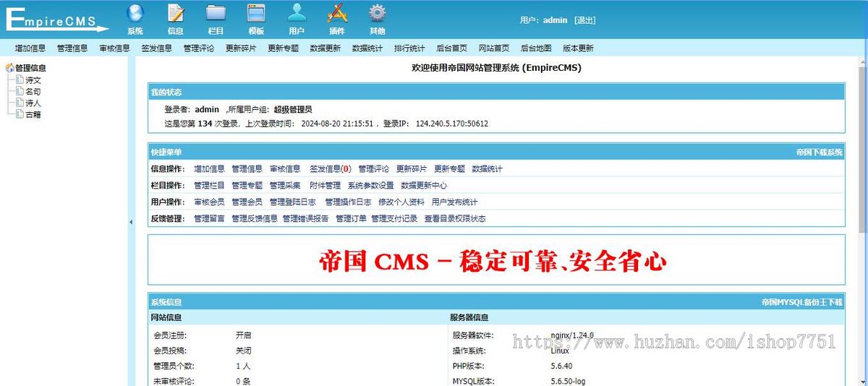Viewport: 868px width, 386px height.
Task: Open the 管理支付记录 link
Action: [394, 219]
